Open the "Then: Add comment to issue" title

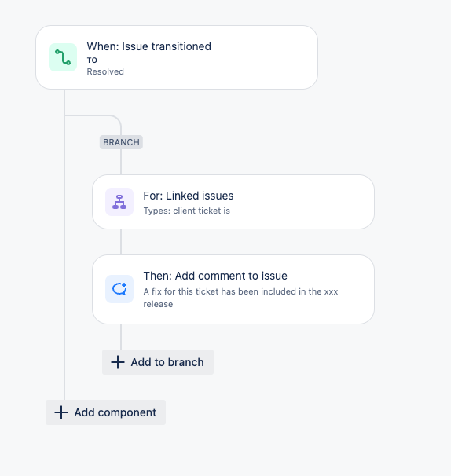215,276
